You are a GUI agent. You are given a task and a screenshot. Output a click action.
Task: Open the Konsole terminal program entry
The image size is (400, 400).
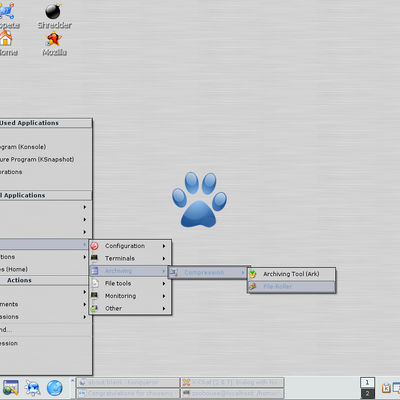45,147
